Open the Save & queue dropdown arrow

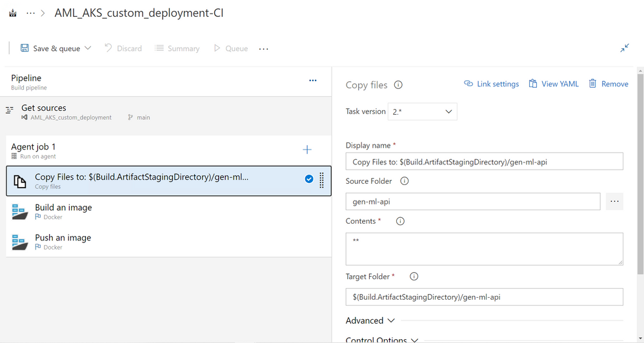(x=88, y=48)
